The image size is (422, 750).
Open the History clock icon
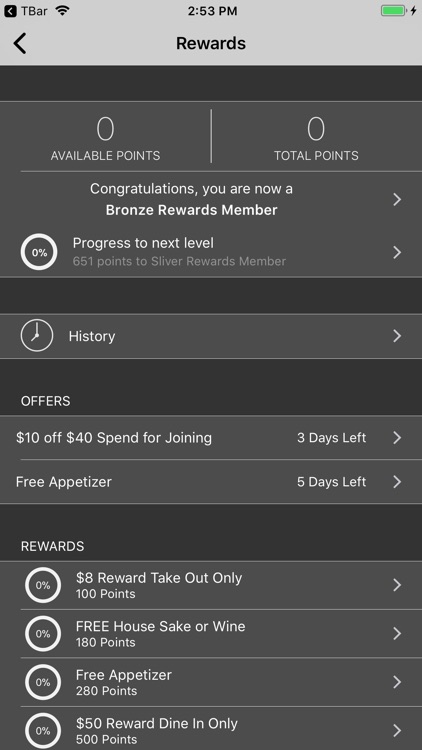pos(37,336)
